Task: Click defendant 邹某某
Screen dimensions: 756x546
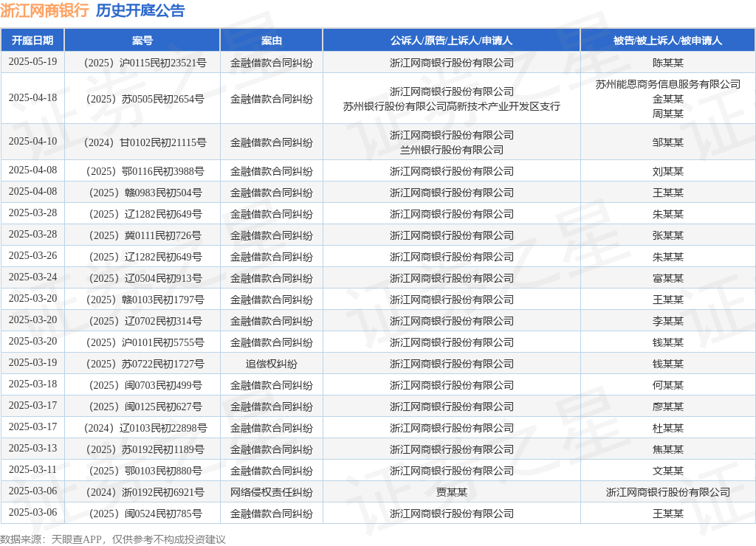Action: tap(667, 142)
